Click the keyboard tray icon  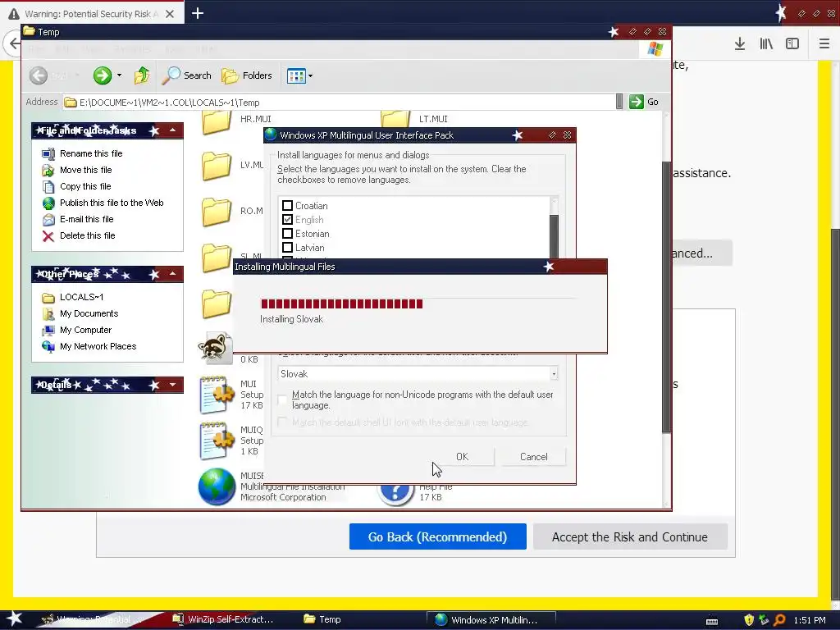tap(712, 621)
